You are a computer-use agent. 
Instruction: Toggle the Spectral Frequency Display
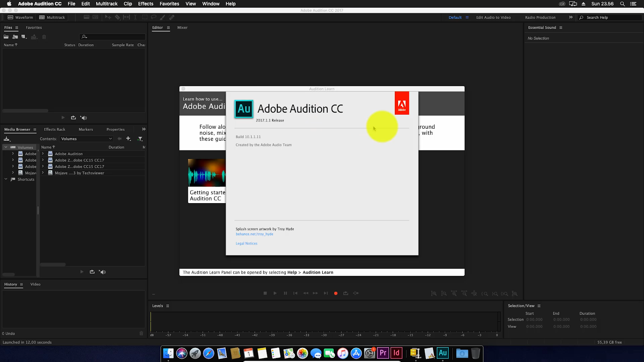pyautogui.click(x=86, y=17)
